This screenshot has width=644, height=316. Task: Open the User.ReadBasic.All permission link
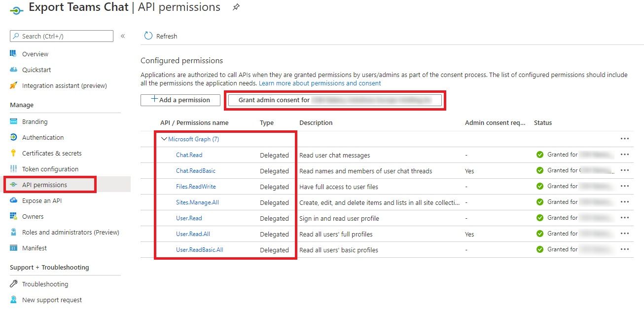pos(200,249)
